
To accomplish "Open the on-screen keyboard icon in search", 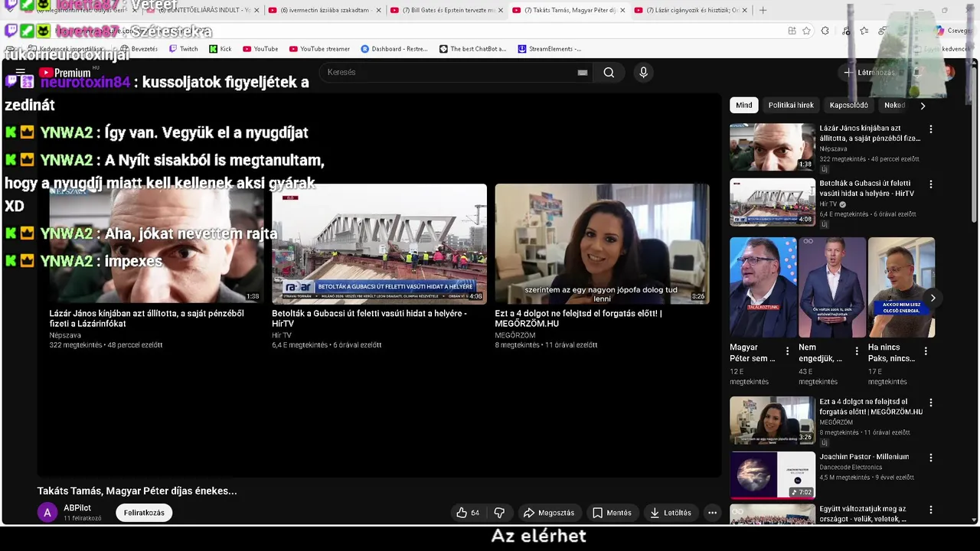I will tap(582, 72).
